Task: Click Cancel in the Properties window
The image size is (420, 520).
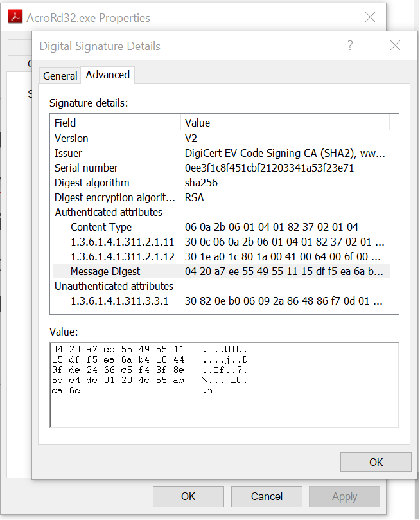Action: (267, 496)
